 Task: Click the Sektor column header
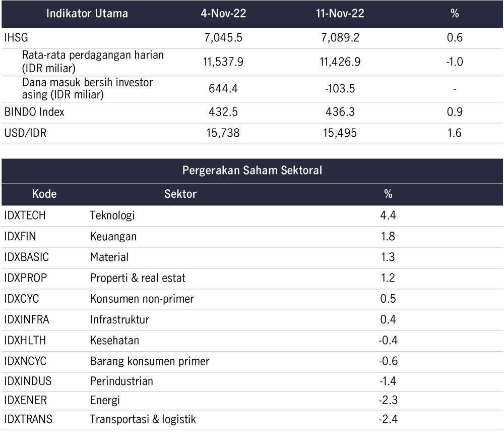click(180, 194)
